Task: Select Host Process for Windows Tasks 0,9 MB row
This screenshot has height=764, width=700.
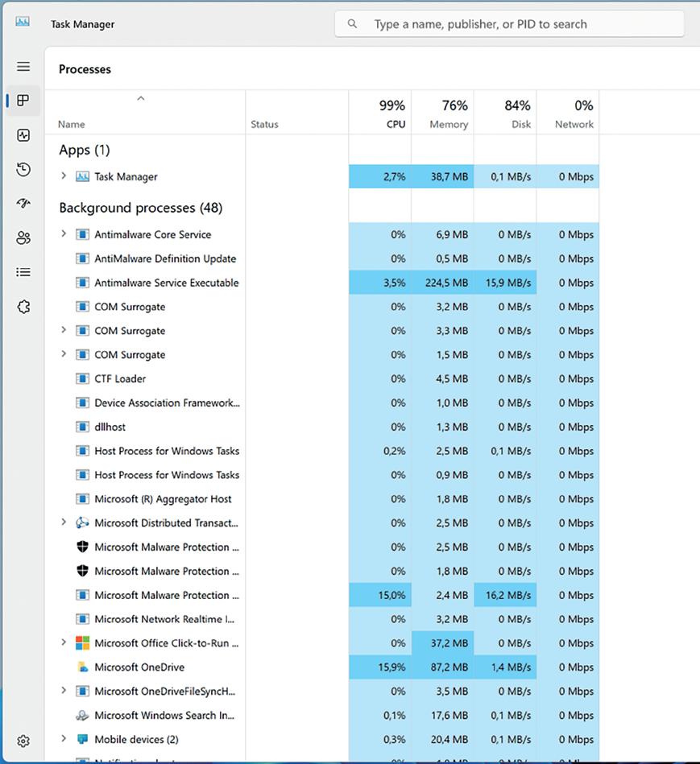Action: pyautogui.click(x=321, y=475)
